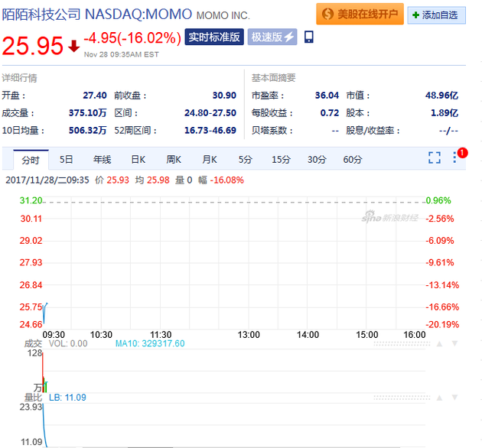Add stock via 添加自选 button
This screenshot has width=482, height=448.
click(437, 15)
